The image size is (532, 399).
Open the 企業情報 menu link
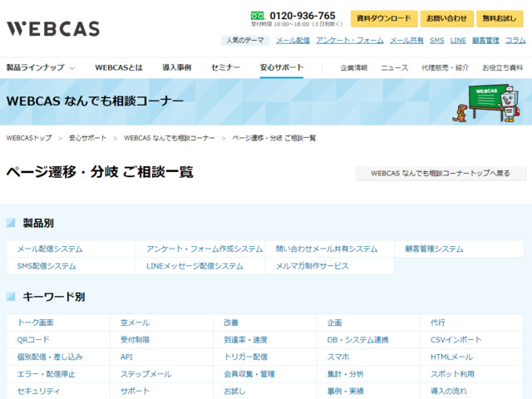pyautogui.click(x=354, y=68)
